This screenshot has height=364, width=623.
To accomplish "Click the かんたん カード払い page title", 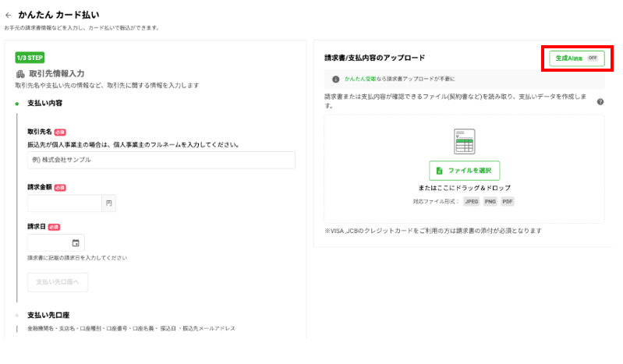I will point(58,15).
